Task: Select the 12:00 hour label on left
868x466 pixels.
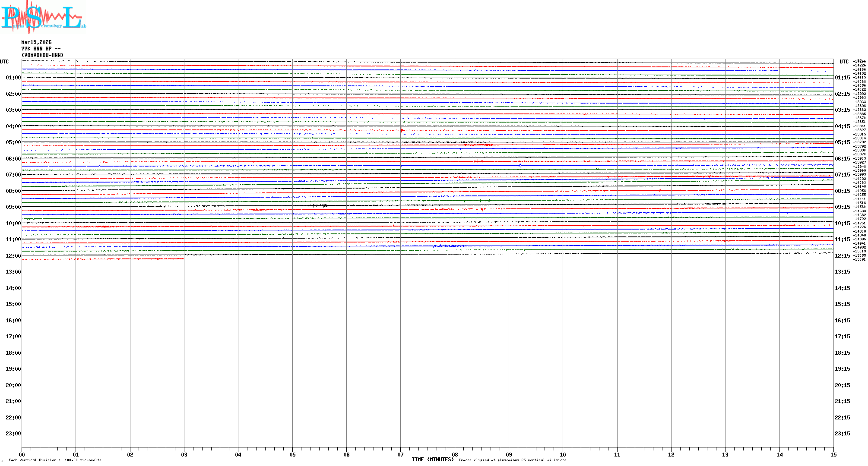Action: (13, 256)
